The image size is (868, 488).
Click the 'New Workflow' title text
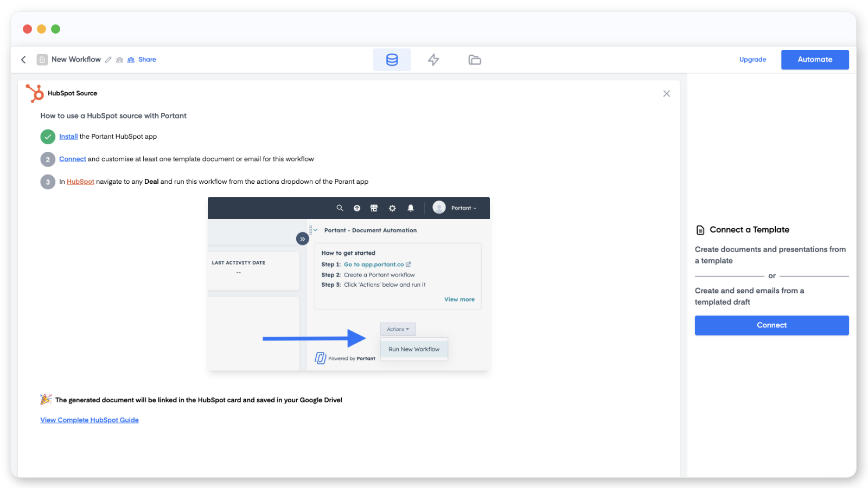coord(76,60)
